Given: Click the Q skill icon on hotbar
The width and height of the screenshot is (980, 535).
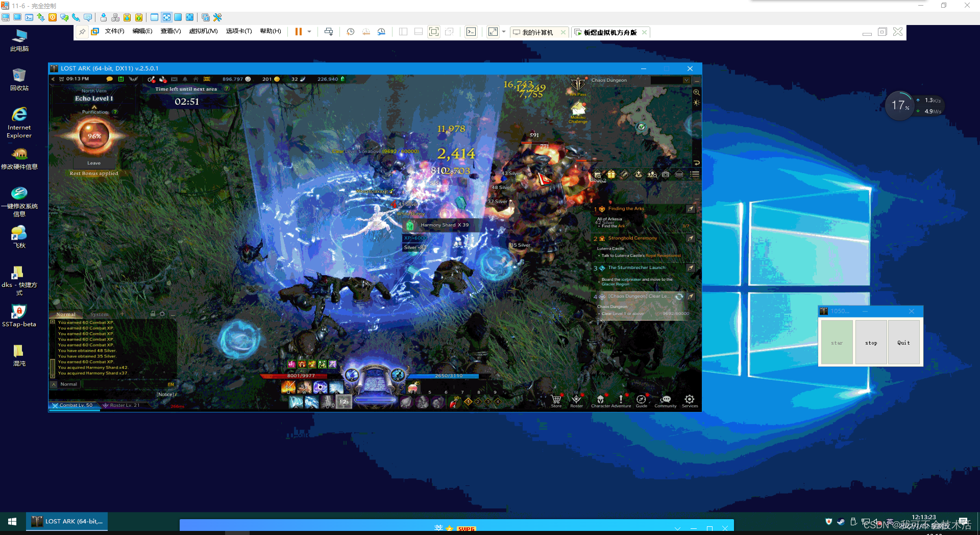Looking at the screenshot, I should tap(288, 387).
